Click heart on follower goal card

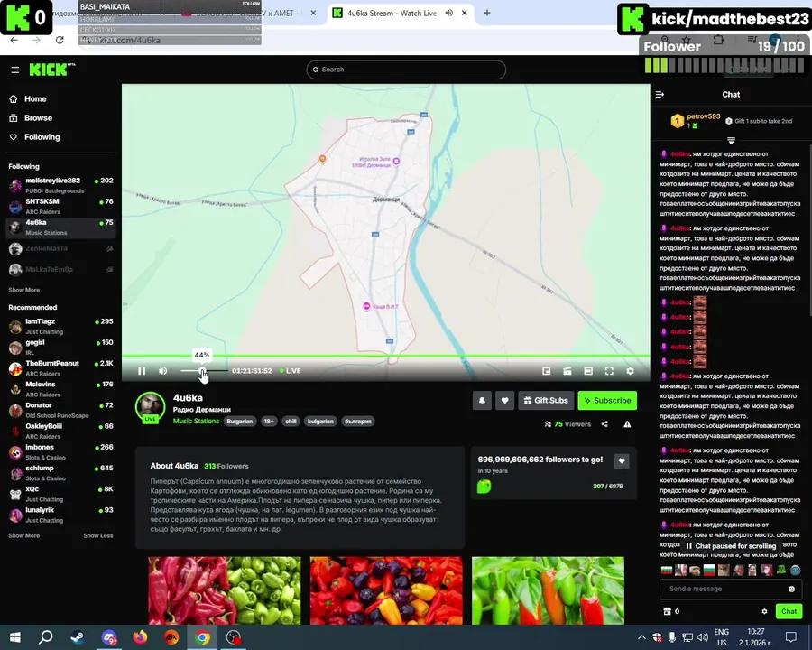click(622, 460)
